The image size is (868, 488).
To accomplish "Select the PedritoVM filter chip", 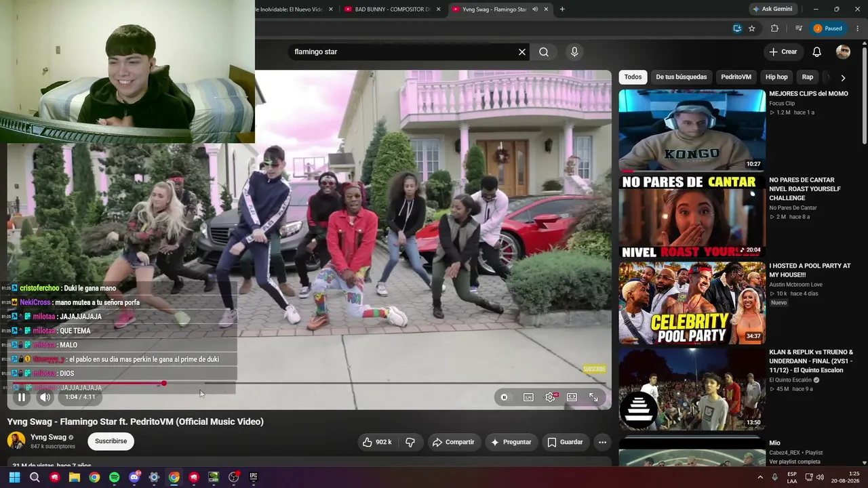I will pyautogui.click(x=736, y=77).
